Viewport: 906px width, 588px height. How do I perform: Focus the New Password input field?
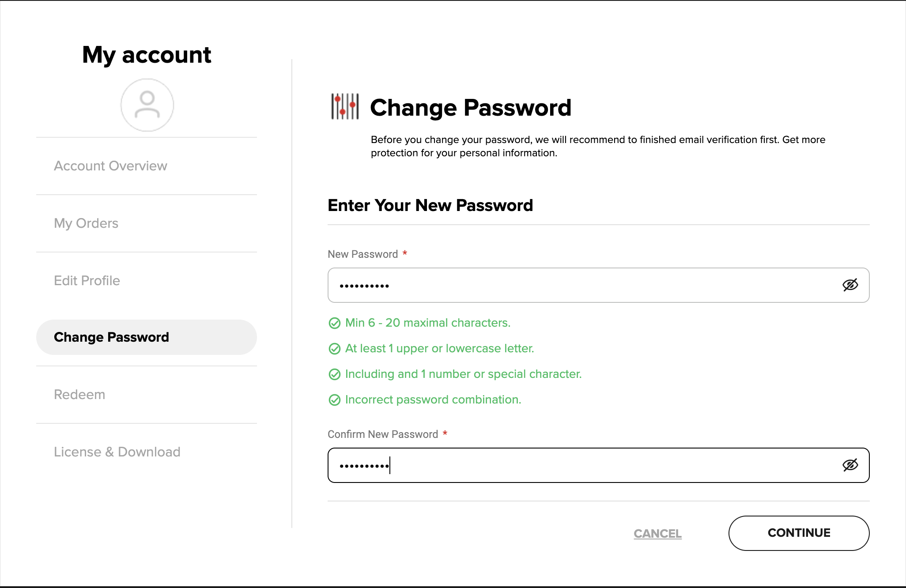tap(598, 285)
